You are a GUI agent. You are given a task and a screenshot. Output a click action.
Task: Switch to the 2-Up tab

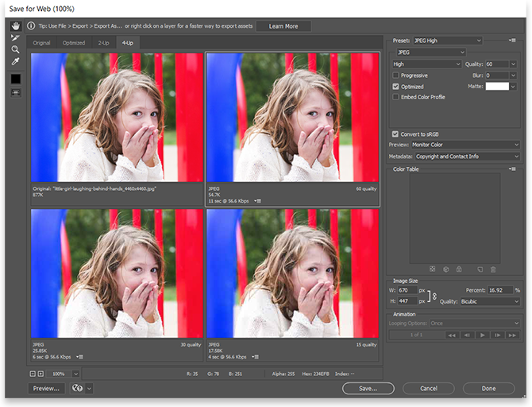coord(103,42)
